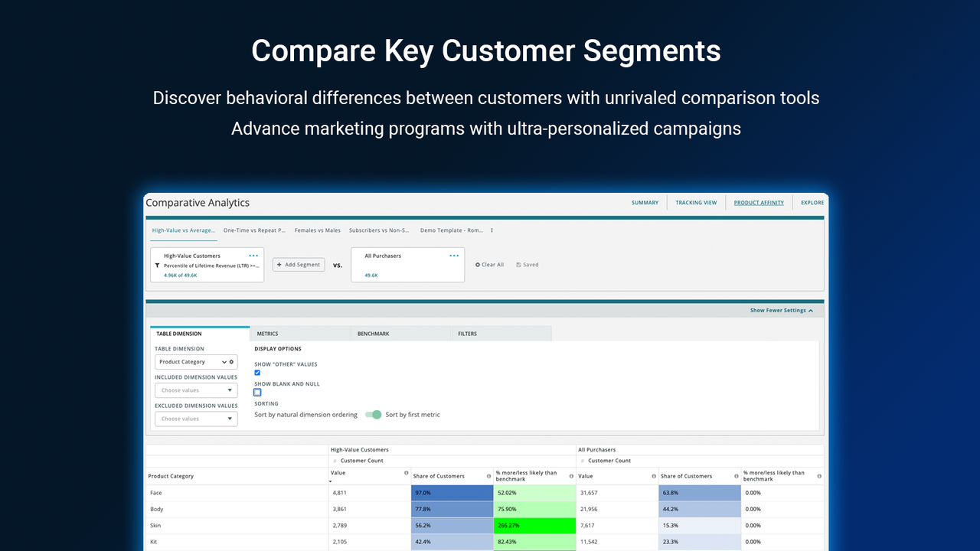This screenshot has height=551, width=980.
Task: Click the Add Segment button
Action: coord(298,264)
